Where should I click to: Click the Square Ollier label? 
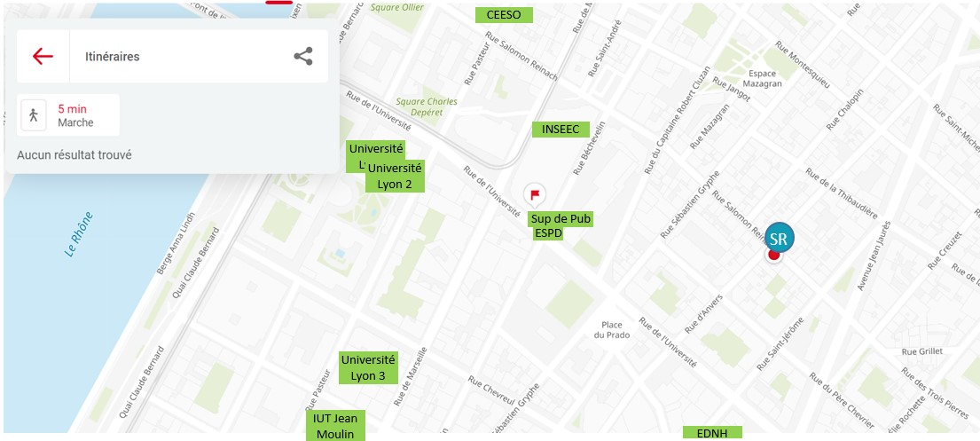point(396,8)
